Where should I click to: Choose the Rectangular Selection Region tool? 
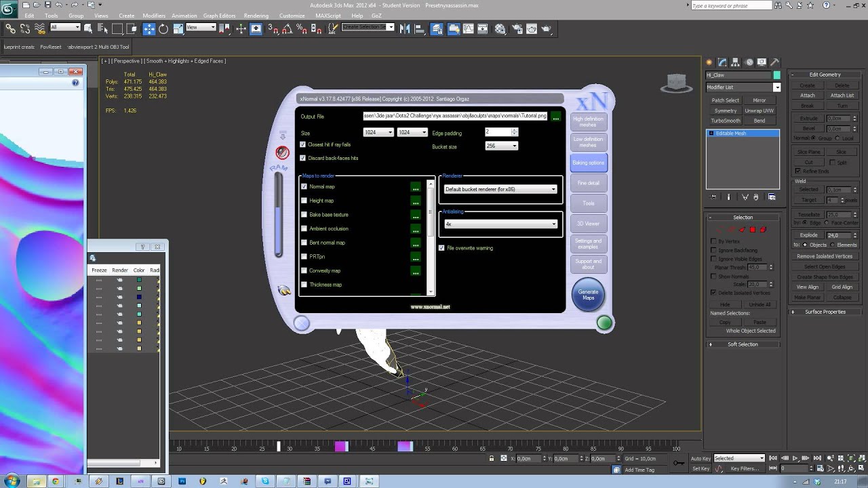[117, 28]
